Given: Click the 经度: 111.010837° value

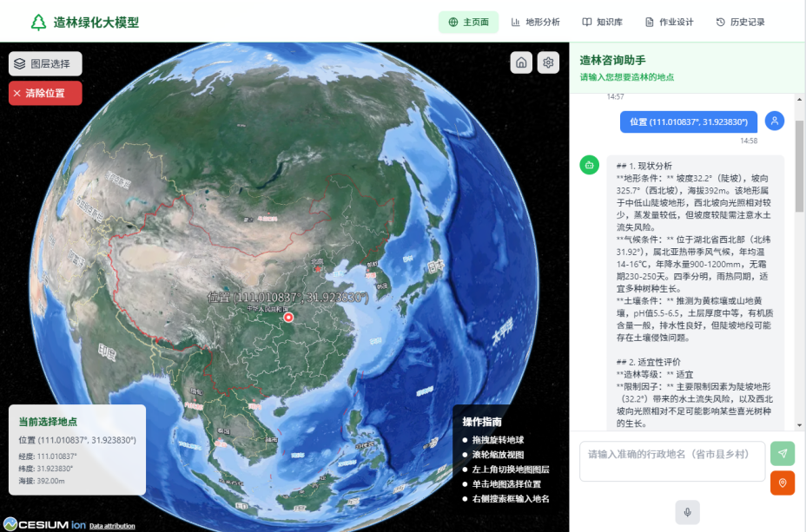Looking at the screenshot, I should click(x=48, y=456).
